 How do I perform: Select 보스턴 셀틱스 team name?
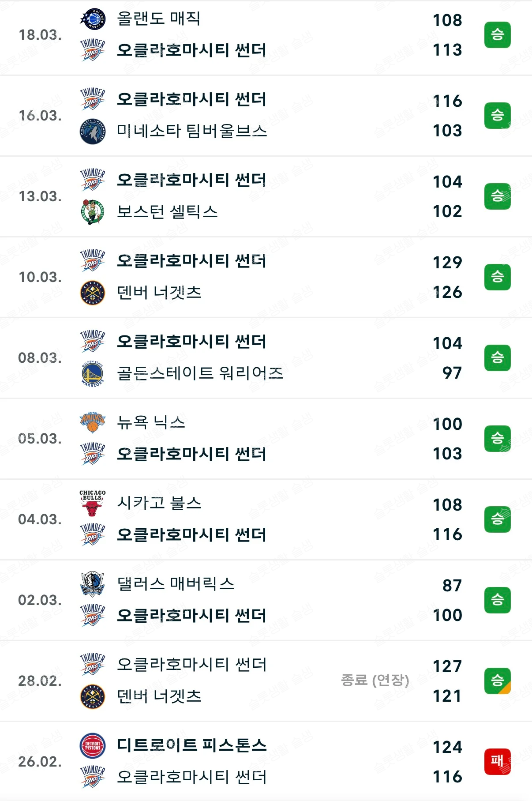[x=167, y=212]
